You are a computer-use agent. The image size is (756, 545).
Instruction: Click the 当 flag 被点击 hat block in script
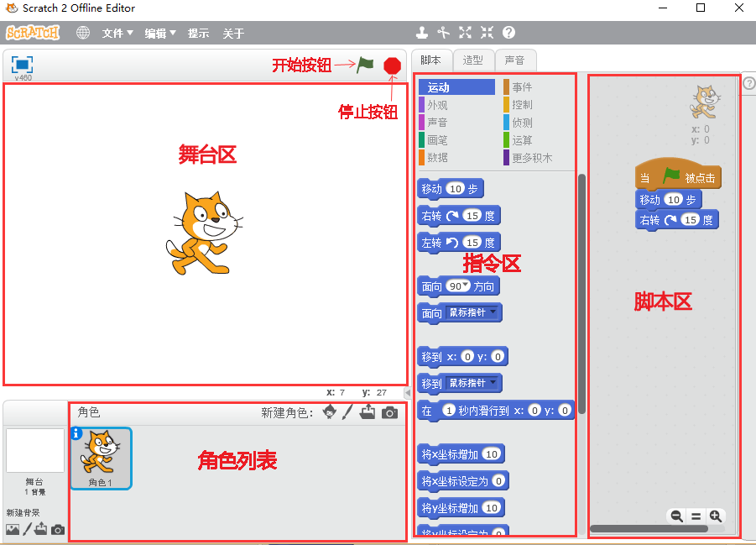pos(678,176)
